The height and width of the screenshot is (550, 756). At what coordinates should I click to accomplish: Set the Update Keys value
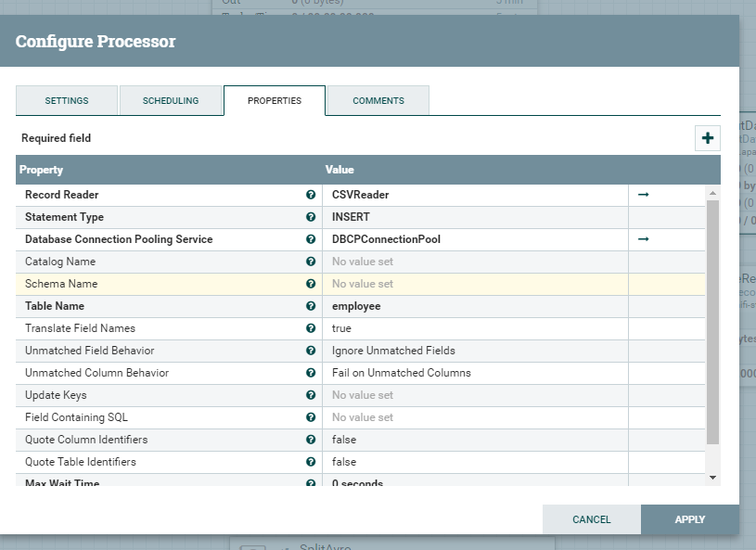click(475, 395)
